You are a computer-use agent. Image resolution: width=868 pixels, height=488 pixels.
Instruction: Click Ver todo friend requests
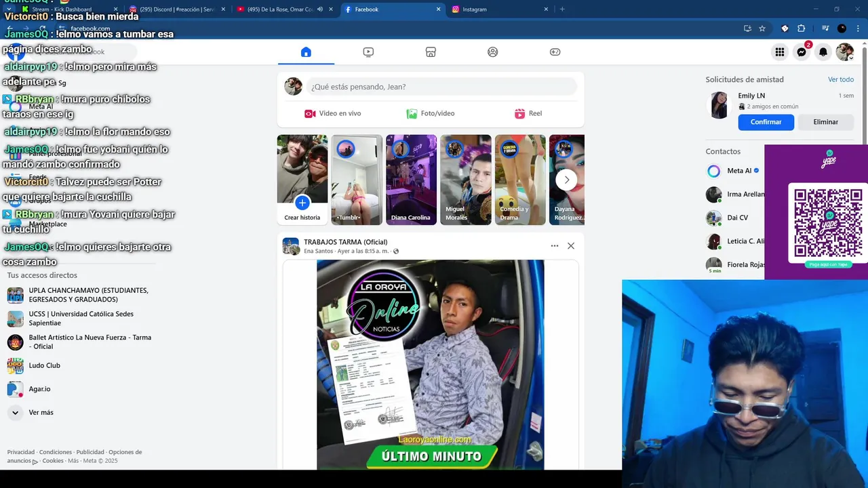coord(841,79)
